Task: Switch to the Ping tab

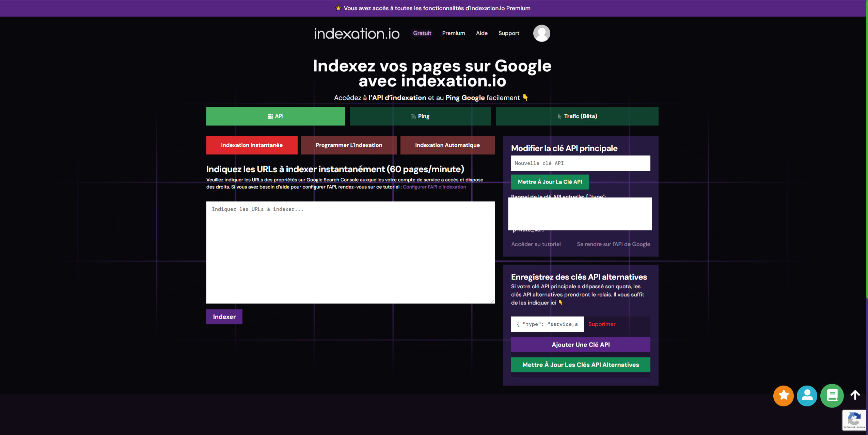Action: (x=420, y=116)
